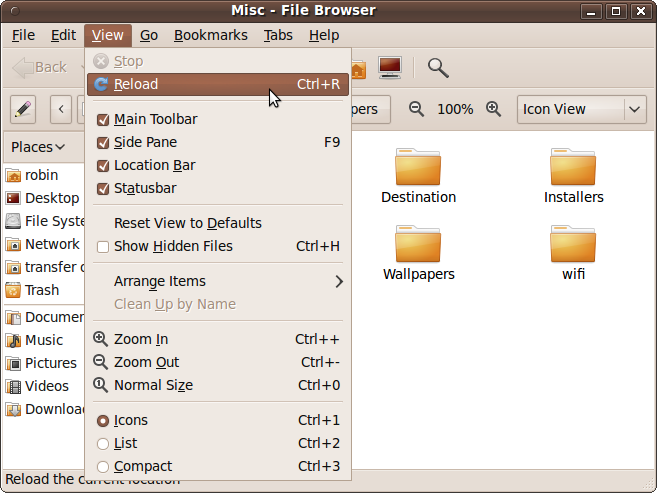
Task: Open the wifi folder
Action: (573, 253)
